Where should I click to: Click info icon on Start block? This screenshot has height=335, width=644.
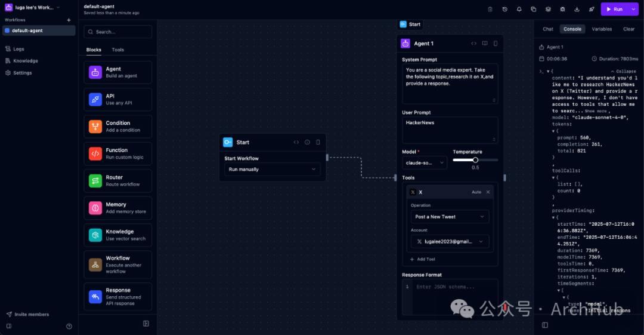click(x=307, y=142)
